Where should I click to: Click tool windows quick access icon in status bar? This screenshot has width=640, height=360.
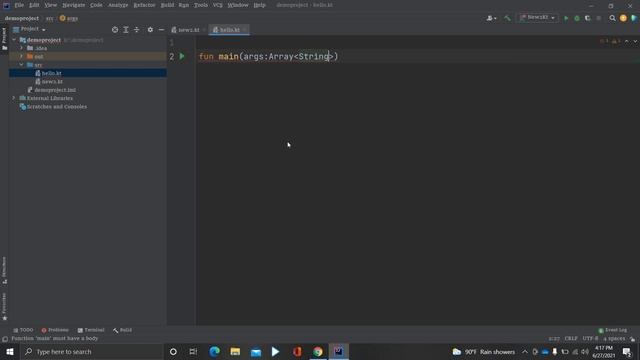click(x=5, y=339)
